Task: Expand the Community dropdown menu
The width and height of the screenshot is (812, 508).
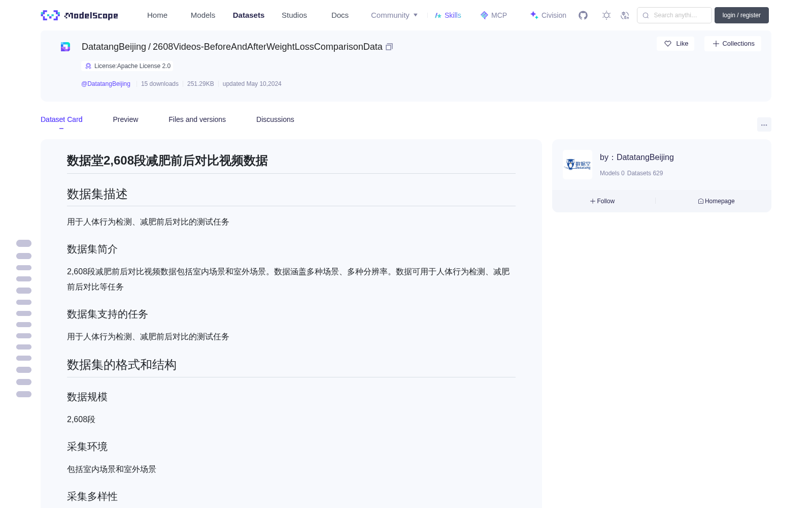Action: point(394,15)
